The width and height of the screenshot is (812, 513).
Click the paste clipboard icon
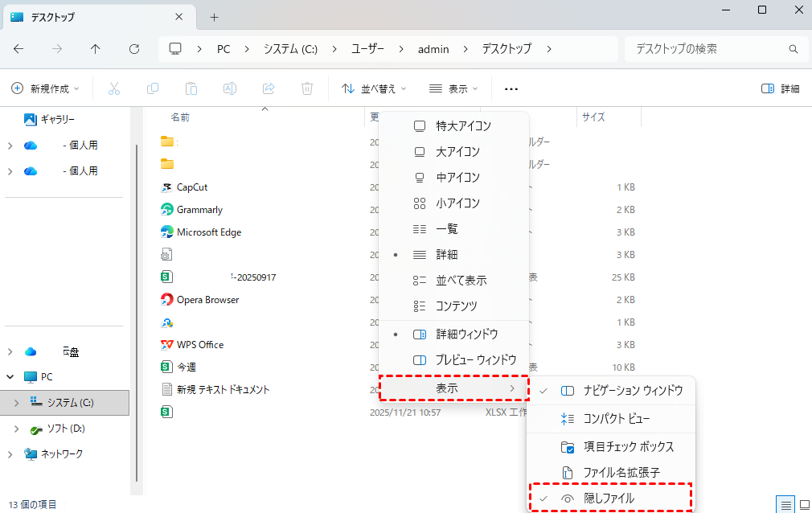click(x=191, y=88)
